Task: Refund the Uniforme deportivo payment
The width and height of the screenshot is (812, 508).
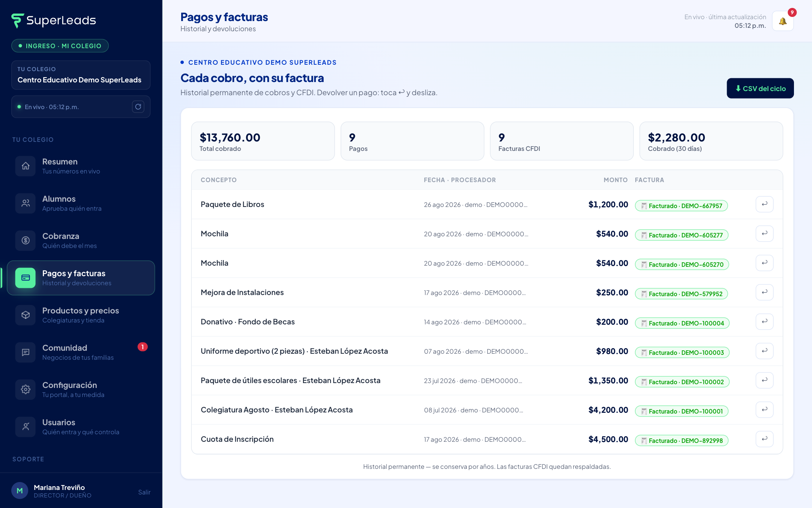Action: tap(764, 351)
